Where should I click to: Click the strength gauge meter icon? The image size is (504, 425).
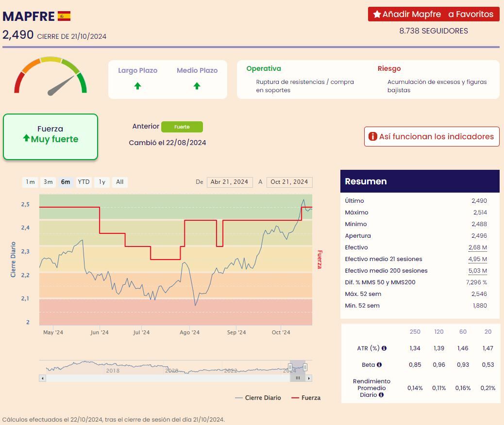pos(50,76)
